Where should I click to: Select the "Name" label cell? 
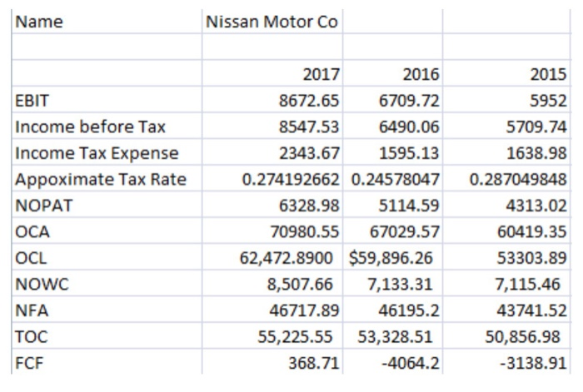pyautogui.click(x=107, y=22)
